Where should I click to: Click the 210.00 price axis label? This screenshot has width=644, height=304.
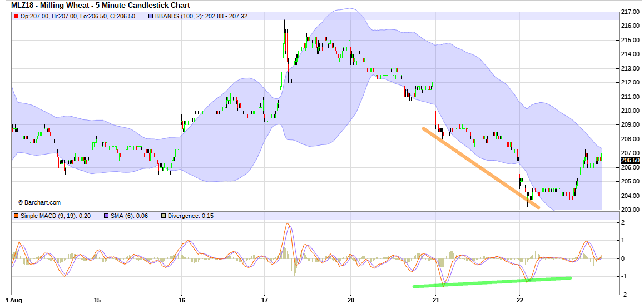pos(629,111)
